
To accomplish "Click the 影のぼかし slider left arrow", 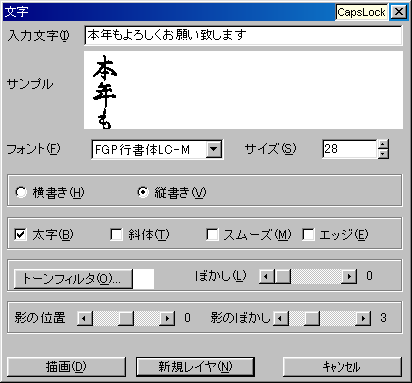I will pyautogui.click(x=281, y=318).
